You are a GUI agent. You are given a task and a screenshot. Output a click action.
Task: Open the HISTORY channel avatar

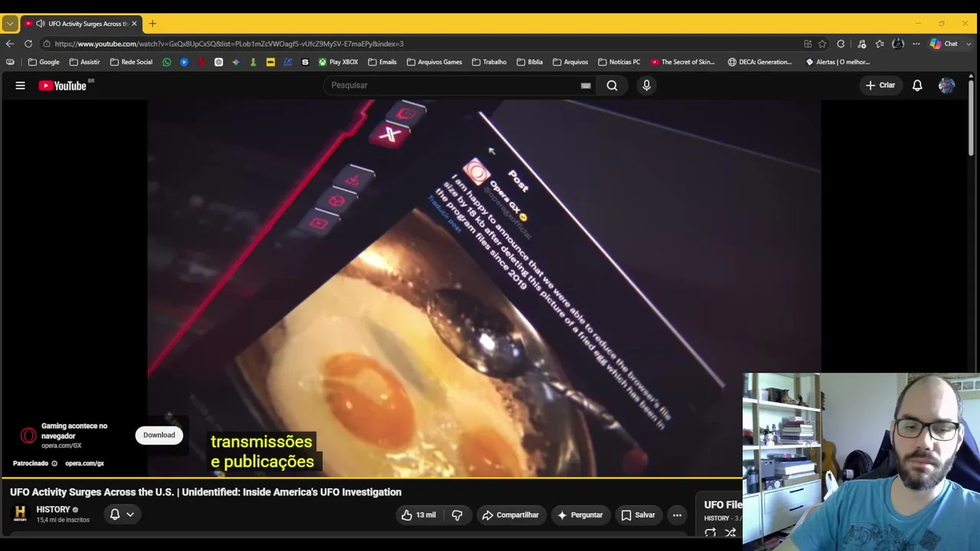(21, 514)
